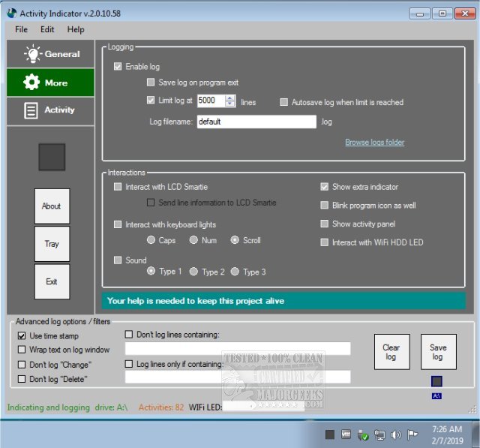This screenshot has width=480, height=448.
Task: Click the Log lines only if containing text field
Action: (x=238, y=377)
